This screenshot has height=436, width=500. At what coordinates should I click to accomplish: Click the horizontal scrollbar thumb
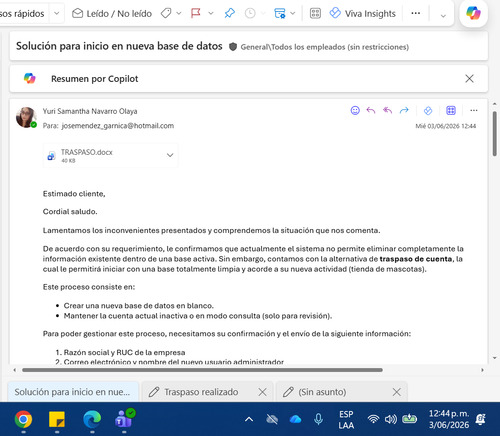(x=202, y=370)
